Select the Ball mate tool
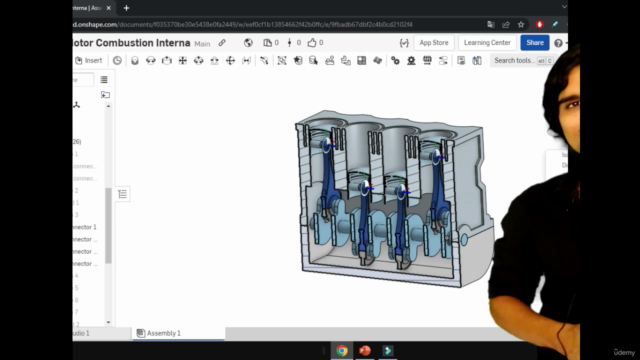 coord(230,60)
